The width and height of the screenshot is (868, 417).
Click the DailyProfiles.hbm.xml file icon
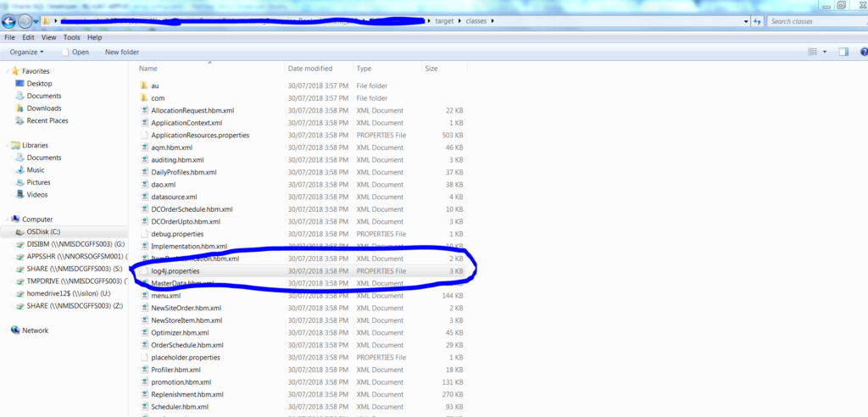[144, 172]
